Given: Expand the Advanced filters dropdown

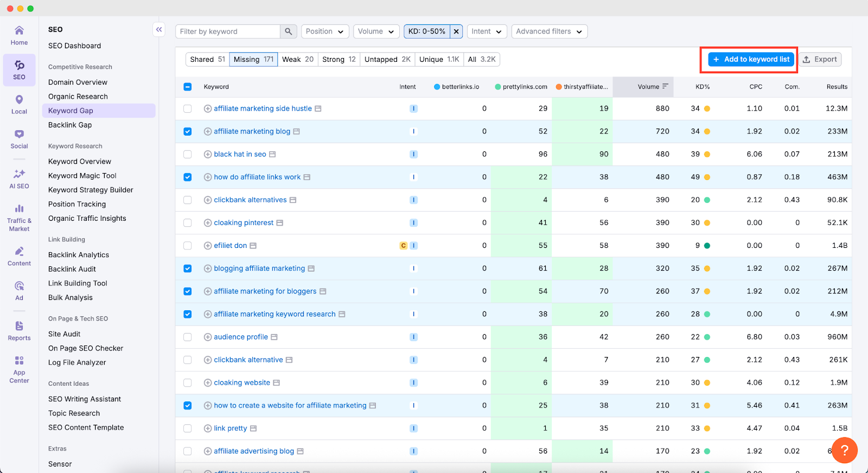Looking at the screenshot, I should click(x=549, y=31).
